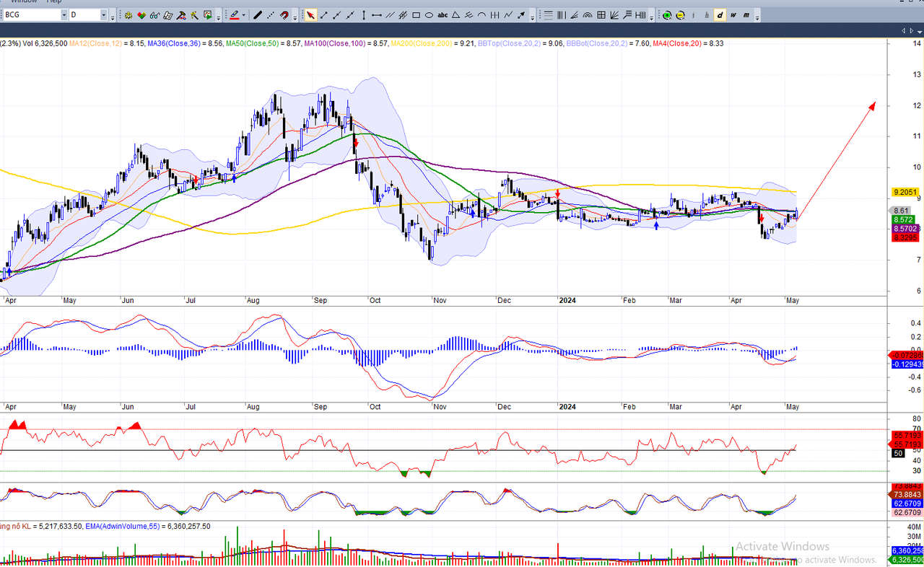The image size is (924, 567).
Task: Select the arrow pointer tool
Action: [x=310, y=15]
